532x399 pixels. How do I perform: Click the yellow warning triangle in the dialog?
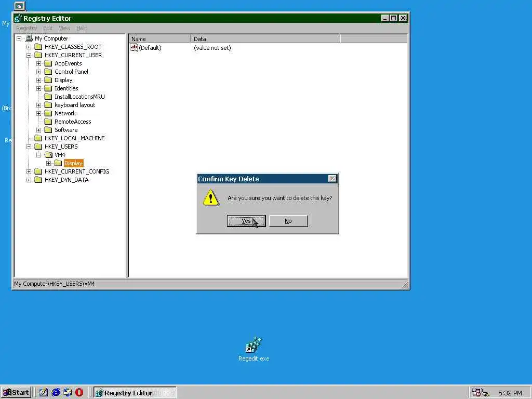[x=211, y=198]
